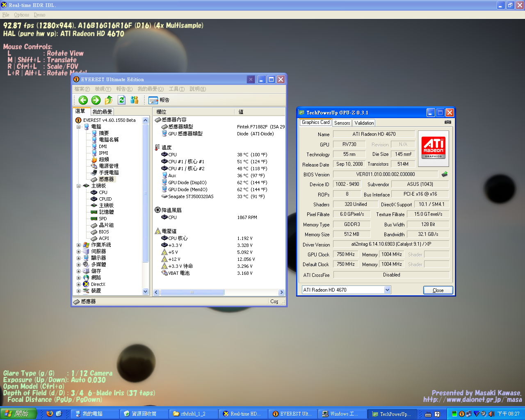Click the EVEREST up-level folder arrow icon
This screenshot has width=525, height=420.
pyautogui.click(x=109, y=100)
